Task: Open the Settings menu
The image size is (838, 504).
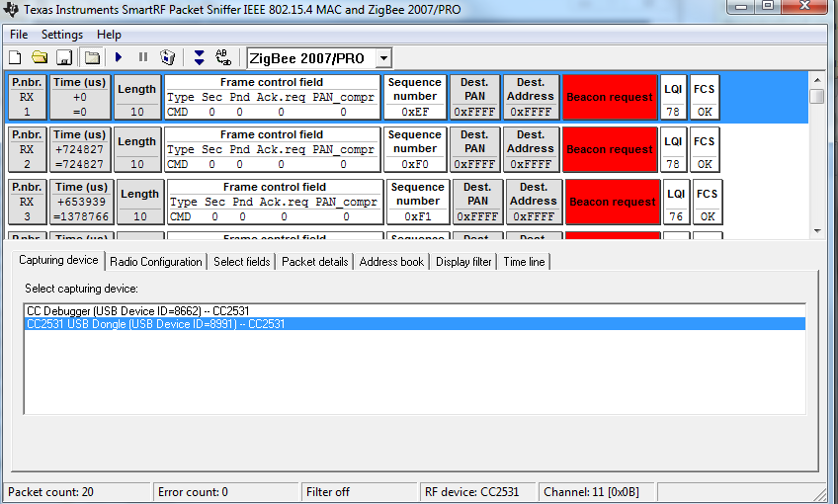Action: pyautogui.click(x=62, y=35)
